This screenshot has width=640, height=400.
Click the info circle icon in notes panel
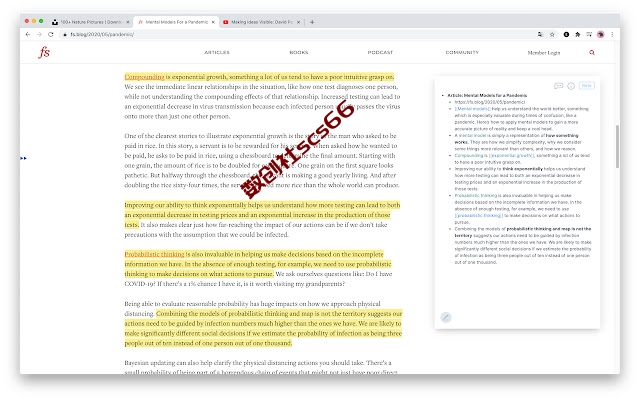(x=571, y=86)
